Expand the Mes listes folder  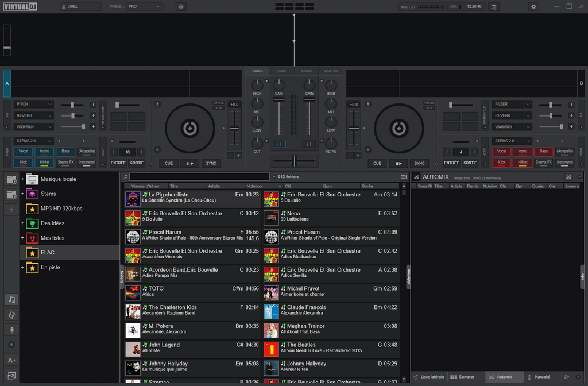(x=22, y=238)
